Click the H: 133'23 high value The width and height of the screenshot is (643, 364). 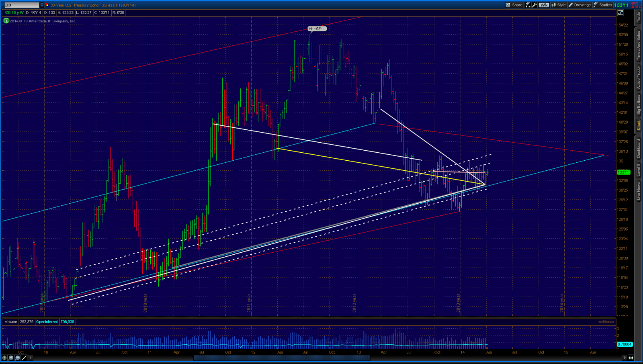pyautogui.click(x=66, y=13)
